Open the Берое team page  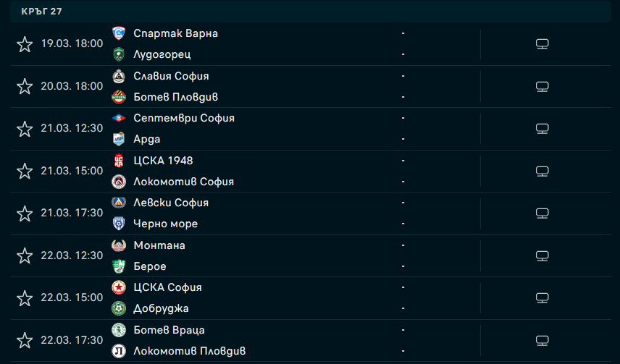(x=150, y=266)
